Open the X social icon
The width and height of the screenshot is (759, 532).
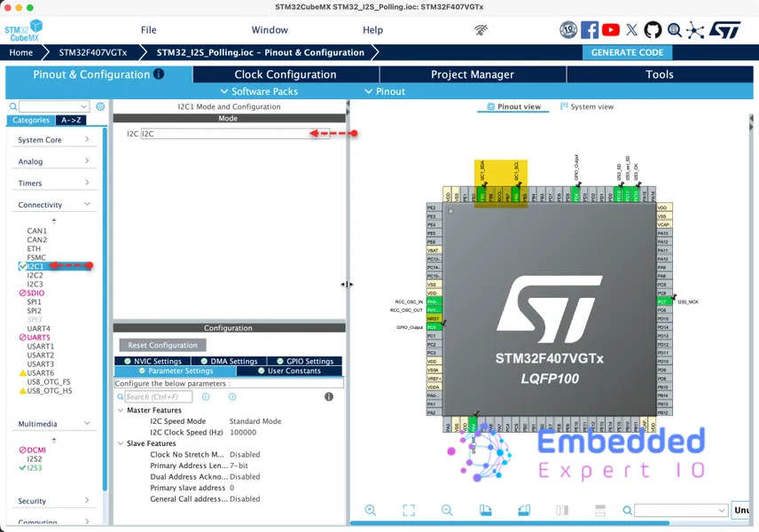coord(631,30)
